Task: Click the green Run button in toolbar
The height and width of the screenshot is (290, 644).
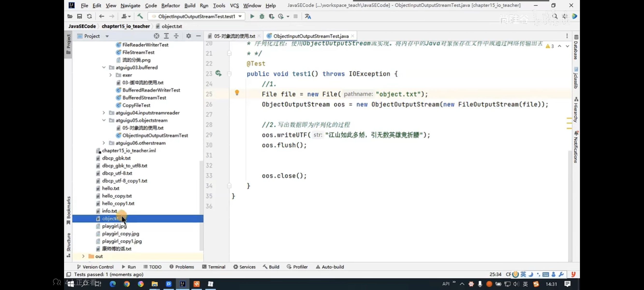Action: [x=252, y=16]
